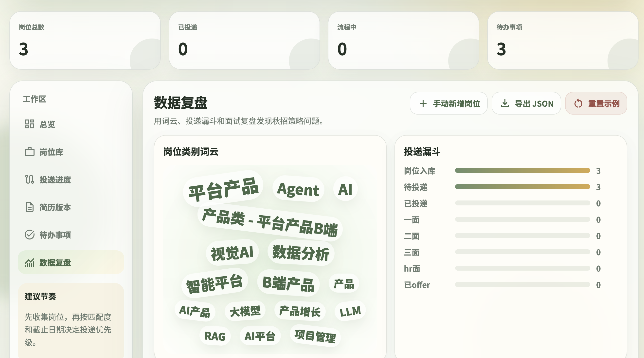Click the 岗位库 briefcase icon
Screen dimensions: 644x358
(x=30, y=152)
